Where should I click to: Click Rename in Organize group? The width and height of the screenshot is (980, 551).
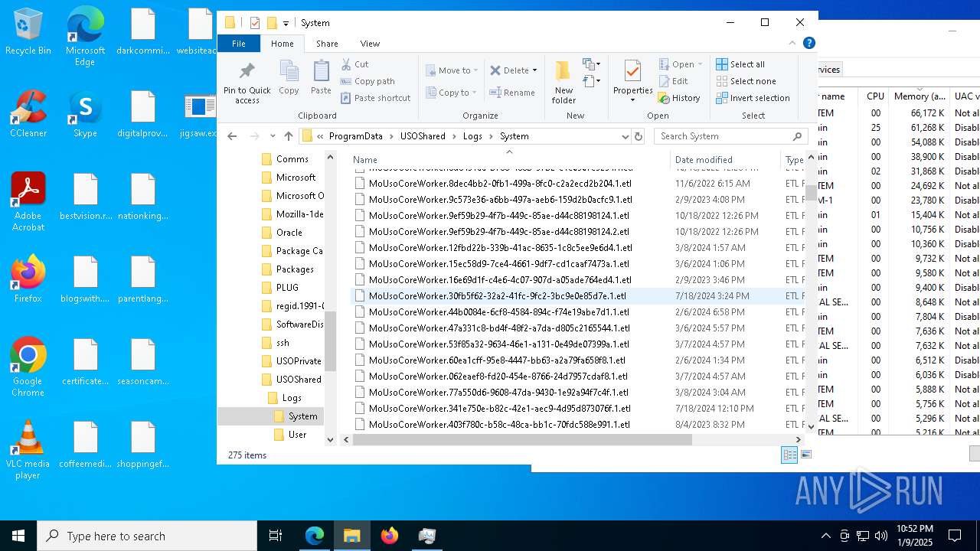[512, 93]
